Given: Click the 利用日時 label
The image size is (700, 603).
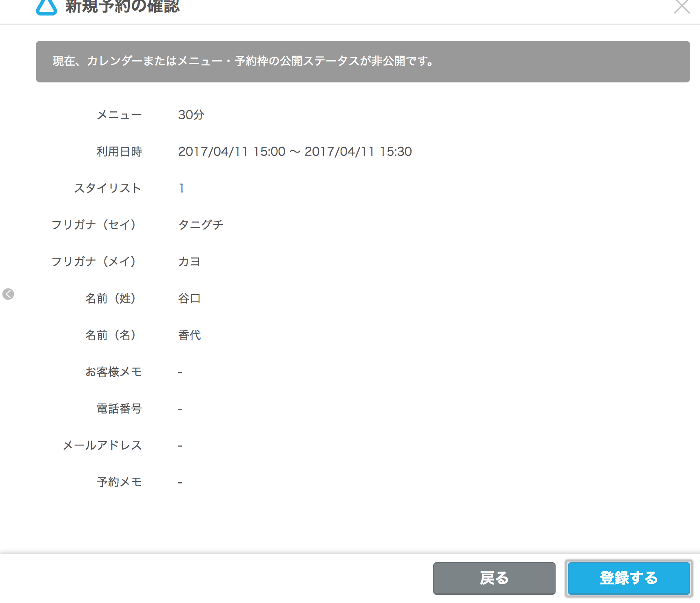Looking at the screenshot, I should coord(119,151).
